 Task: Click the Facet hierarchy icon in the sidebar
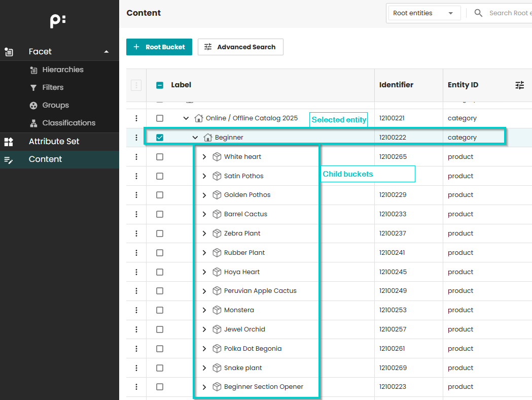[x=9, y=52]
